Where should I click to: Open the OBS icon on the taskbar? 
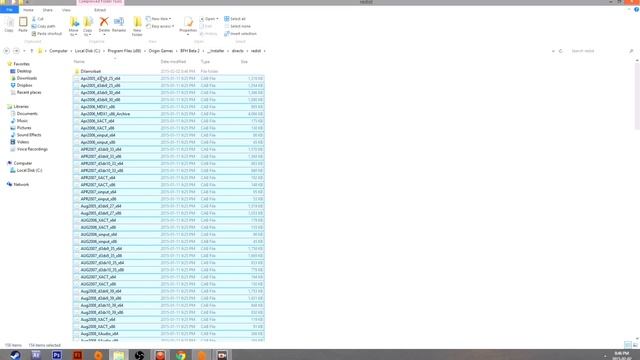tap(139, 355)
